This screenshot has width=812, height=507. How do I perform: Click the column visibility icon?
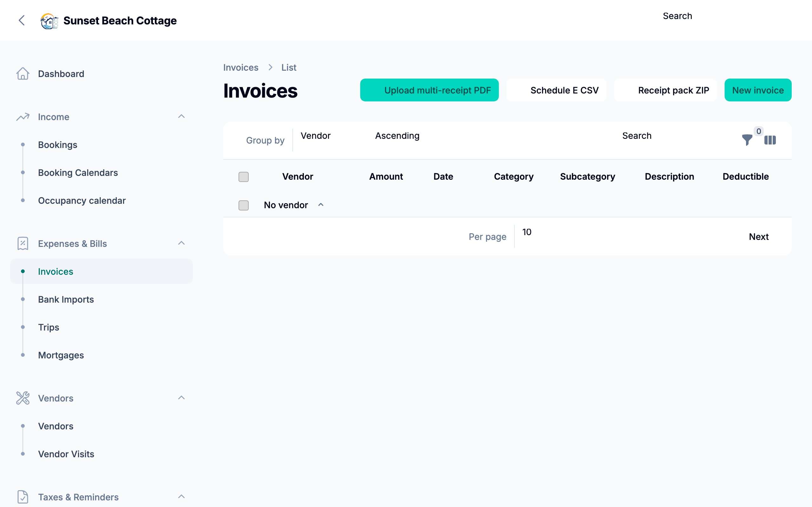pyautogui.click(x=770, y=140)
